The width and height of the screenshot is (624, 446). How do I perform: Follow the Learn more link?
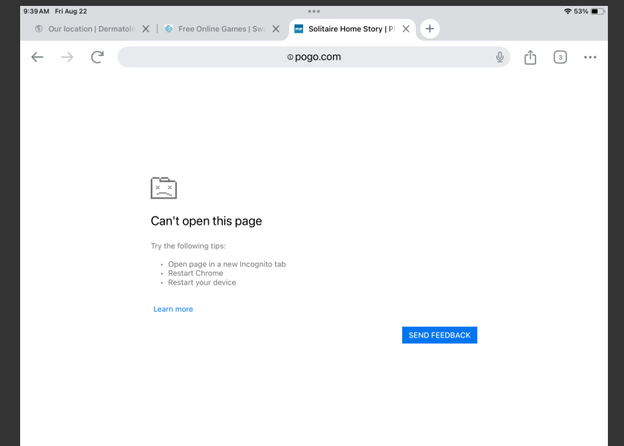(173, 309)
